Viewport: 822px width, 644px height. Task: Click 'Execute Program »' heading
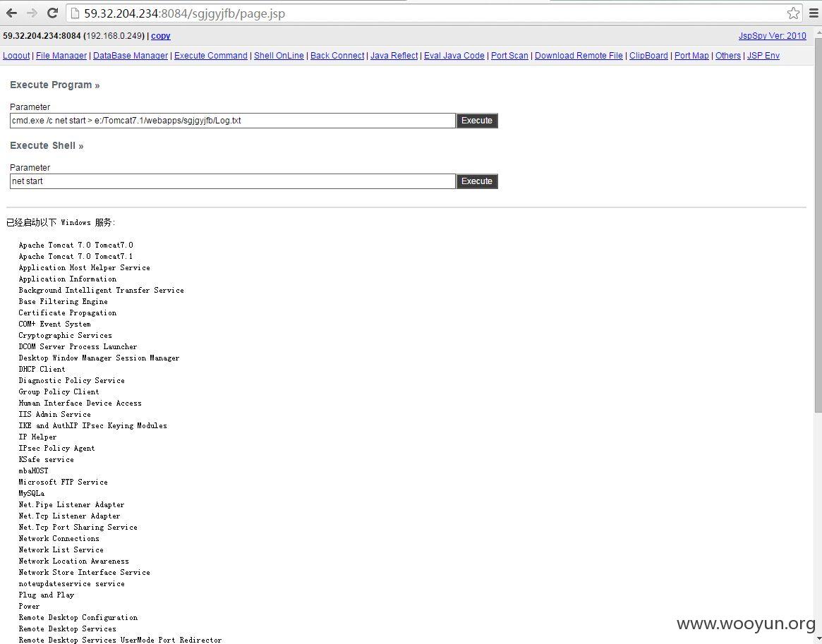(x=54, y=85)
